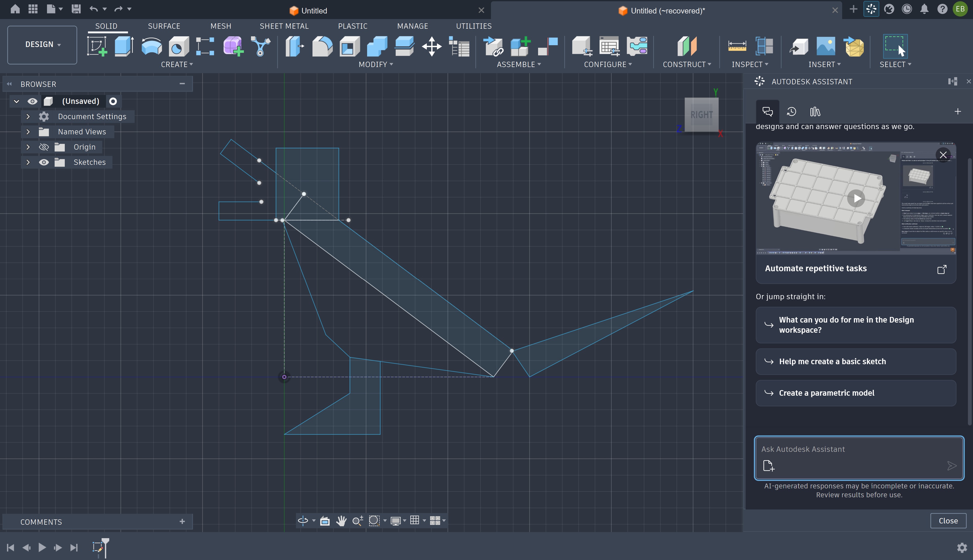Play the Automate repetitive tasks video
973x560 pixels.
click(x=856, y=198)
